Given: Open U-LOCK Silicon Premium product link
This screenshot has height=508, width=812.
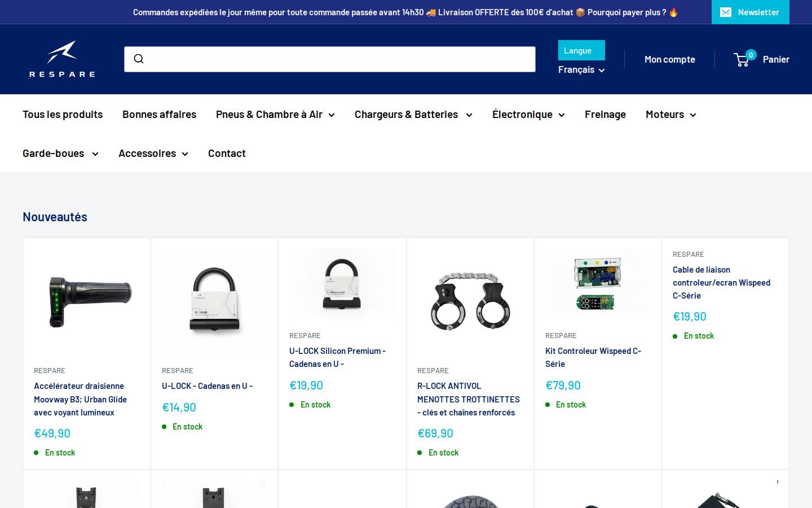Looking at the screenshot, I should pos(337,357).
